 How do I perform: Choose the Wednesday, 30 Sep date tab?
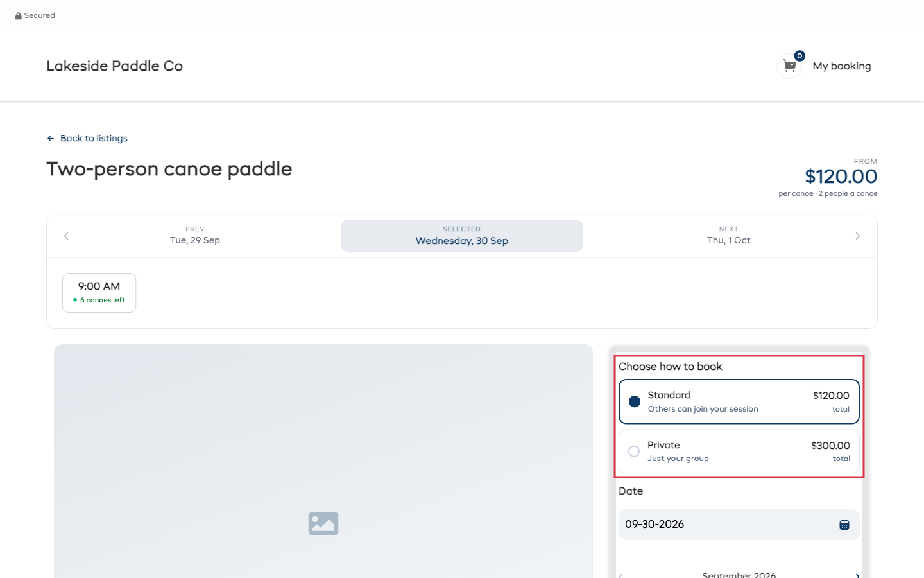pyautogui.click(x=462, y=236)
